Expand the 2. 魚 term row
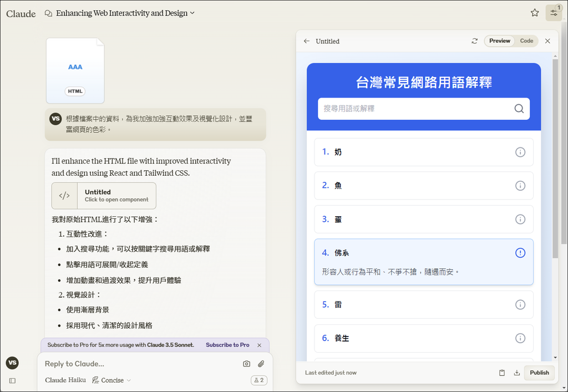The height and width of the screenshot is (392, 568). pos(423,186)
